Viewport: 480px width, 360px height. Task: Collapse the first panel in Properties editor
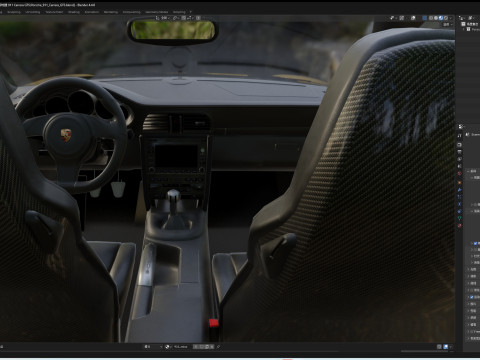pyautogui.click(x=469, y=171)
